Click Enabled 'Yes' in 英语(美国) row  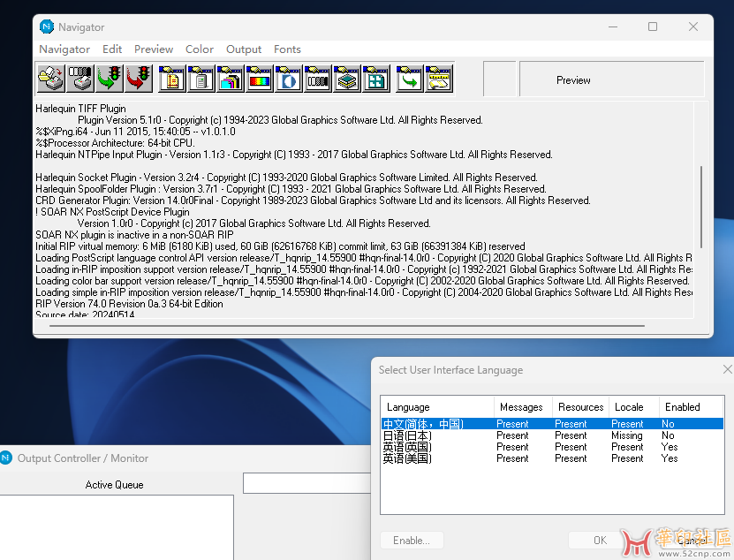coord(670,458)
